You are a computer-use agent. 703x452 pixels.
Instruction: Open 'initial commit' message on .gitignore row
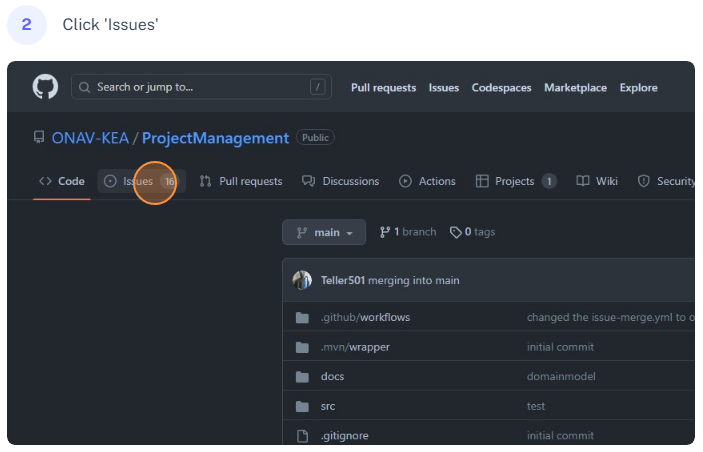click(x=560, y=435)
